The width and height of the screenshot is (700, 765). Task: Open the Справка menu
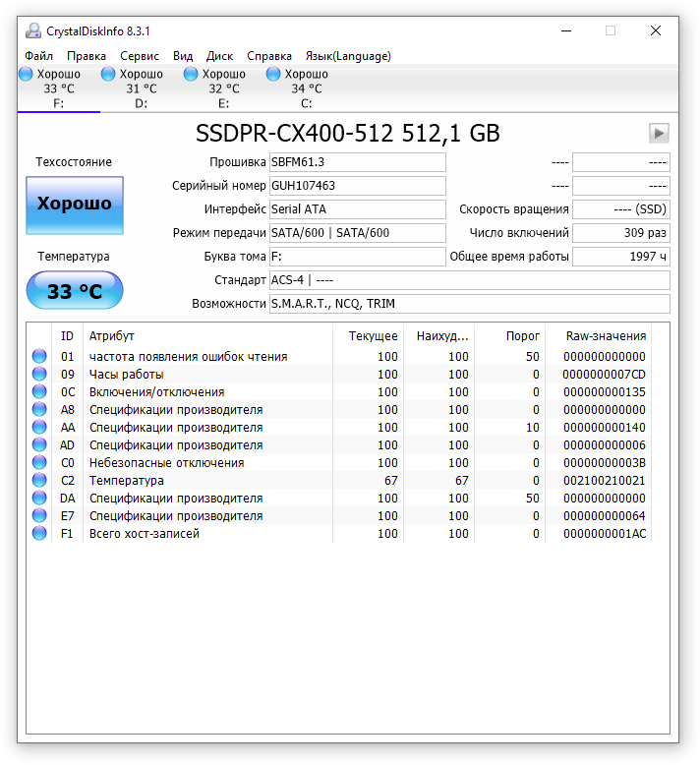[269, 56]
